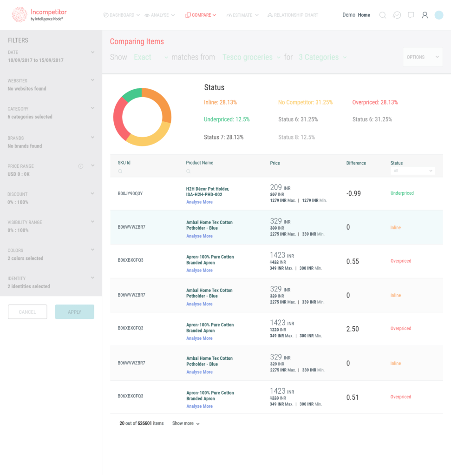This screenshot has width=451, height=476.
Task: Open the activity chart icon in header
Action: click(397, 15)
